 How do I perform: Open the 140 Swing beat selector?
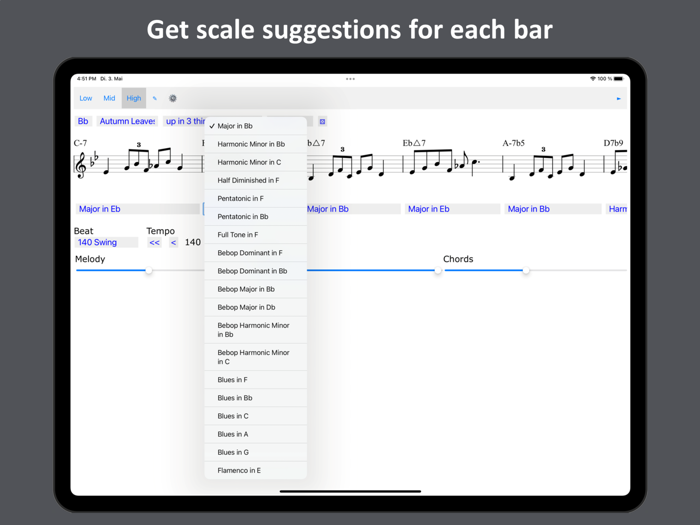(106, 242)
